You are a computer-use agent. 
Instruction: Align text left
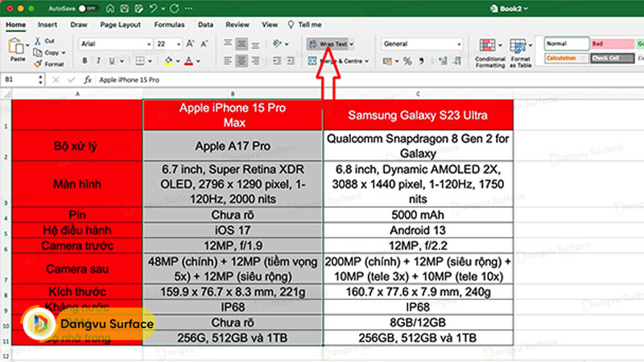tap(228, 61)
